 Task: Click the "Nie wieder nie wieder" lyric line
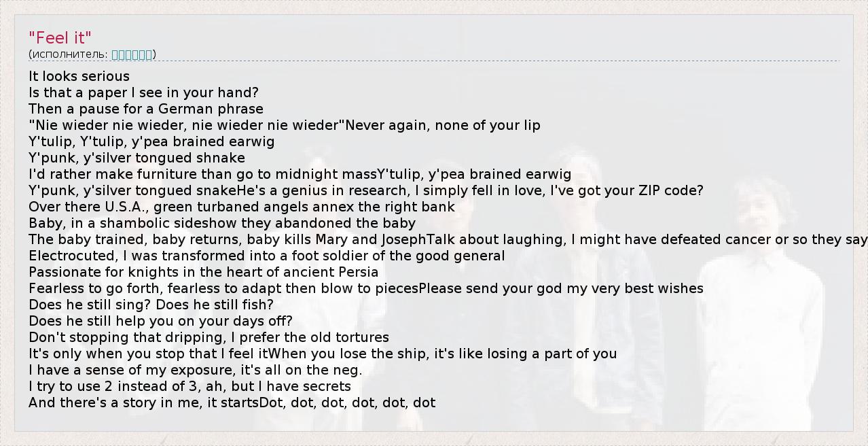click(x=284, y=125)
